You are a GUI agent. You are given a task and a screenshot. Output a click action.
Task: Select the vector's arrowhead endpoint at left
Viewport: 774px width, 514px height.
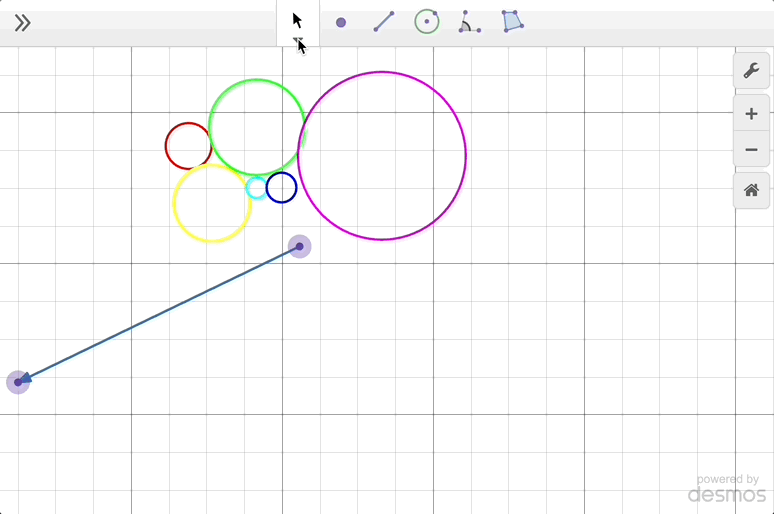pyautogui.click(x=18, y=382)
